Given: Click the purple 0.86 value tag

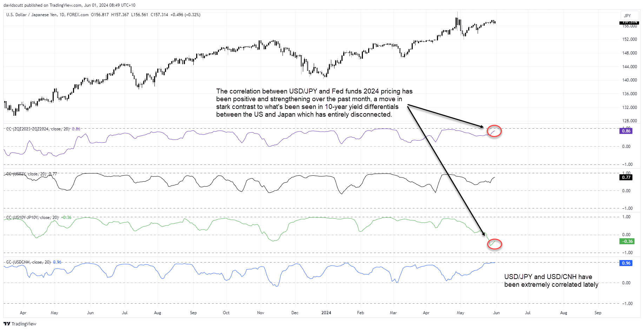Looking at the screenshot, I should tap(626, 131).
